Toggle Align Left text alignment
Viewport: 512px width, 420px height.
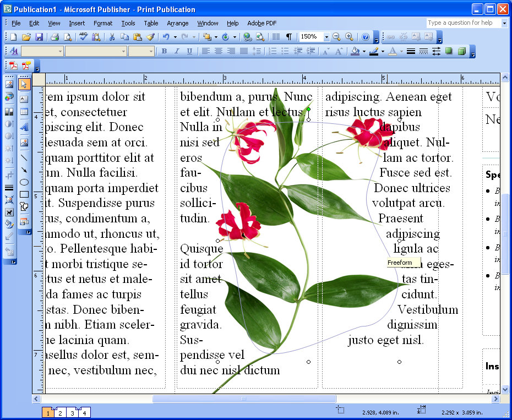[205, 51]
